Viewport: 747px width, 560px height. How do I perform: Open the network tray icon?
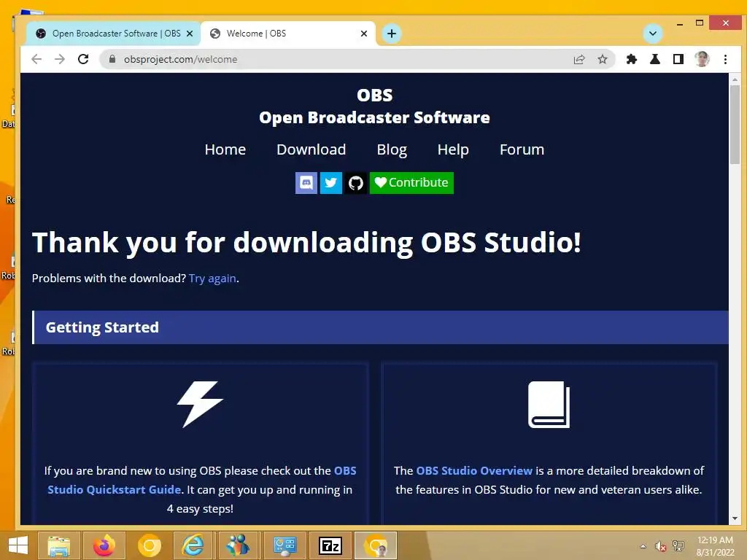678,546
